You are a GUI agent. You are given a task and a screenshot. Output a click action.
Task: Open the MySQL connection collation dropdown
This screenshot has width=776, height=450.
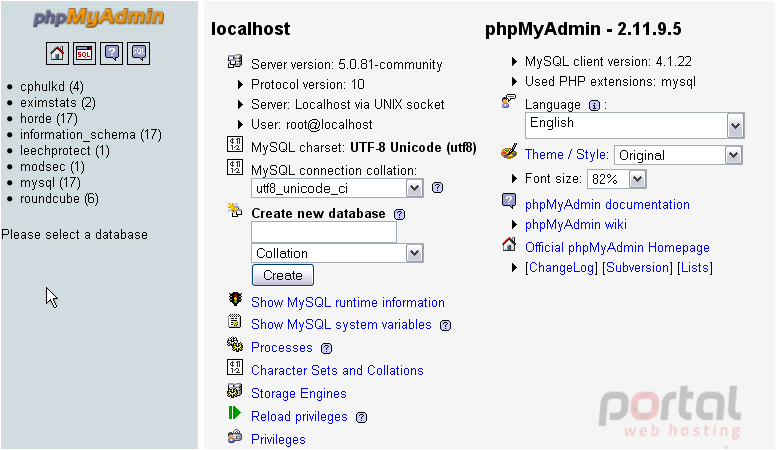coord(338,188)
